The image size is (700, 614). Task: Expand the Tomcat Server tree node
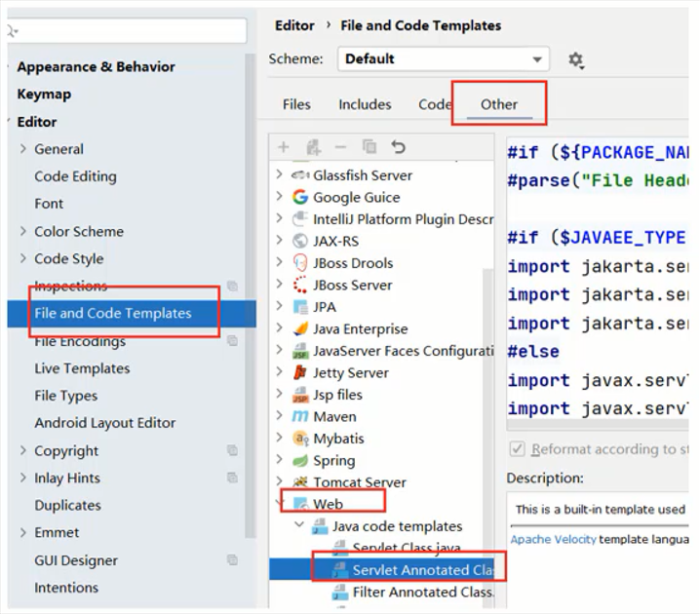coord(280,482)
